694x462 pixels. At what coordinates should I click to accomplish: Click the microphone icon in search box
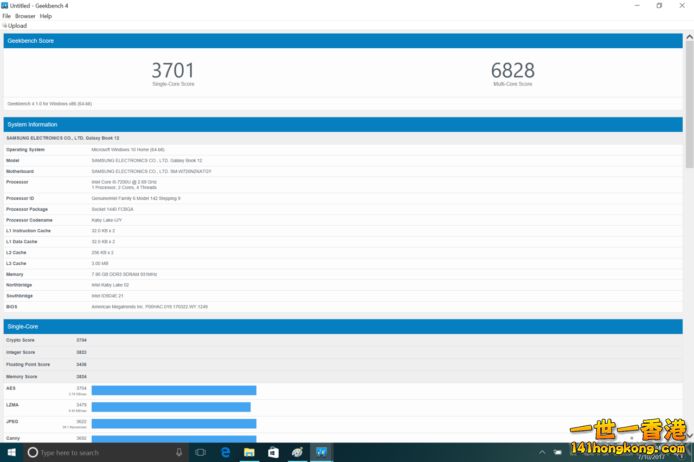coord(179,452)
